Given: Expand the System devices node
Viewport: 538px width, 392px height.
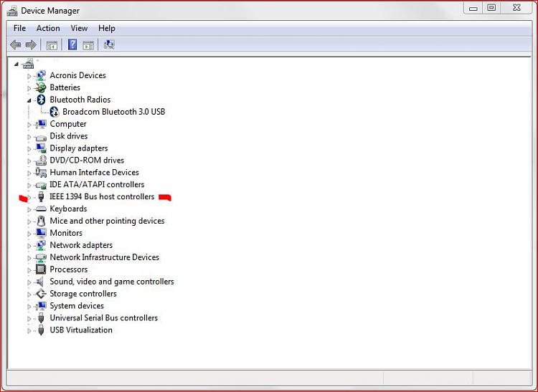Looking at the screenshot, I should pyautogui.click(x=29, y=306).
